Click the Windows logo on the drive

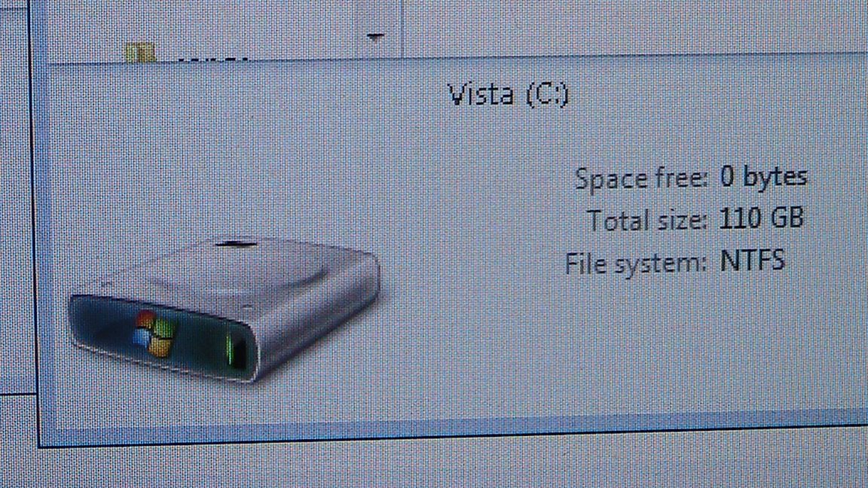click(154, 334)
